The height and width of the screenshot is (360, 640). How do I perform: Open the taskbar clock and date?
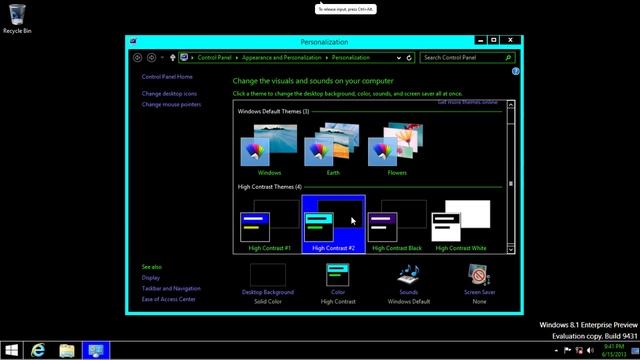point(614,350)
